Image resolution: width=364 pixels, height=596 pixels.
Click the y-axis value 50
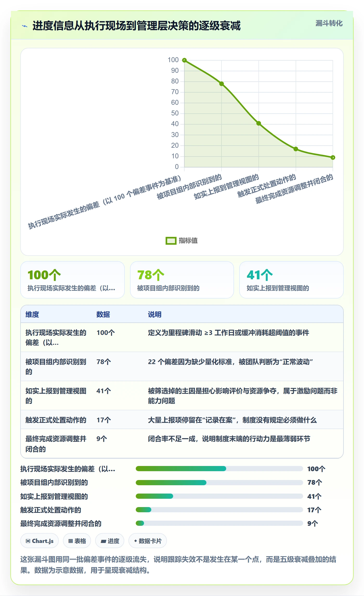pyautogui.click(x=175, y=113)
